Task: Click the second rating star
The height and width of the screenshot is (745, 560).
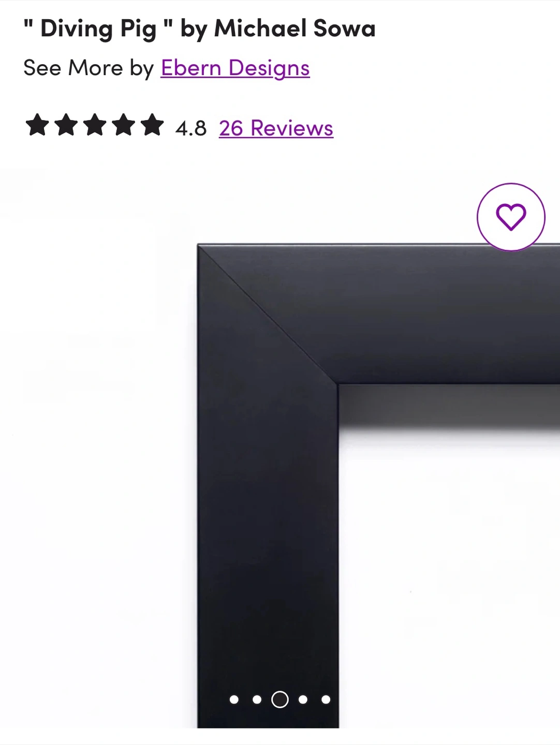Action: tap(66, 125)
